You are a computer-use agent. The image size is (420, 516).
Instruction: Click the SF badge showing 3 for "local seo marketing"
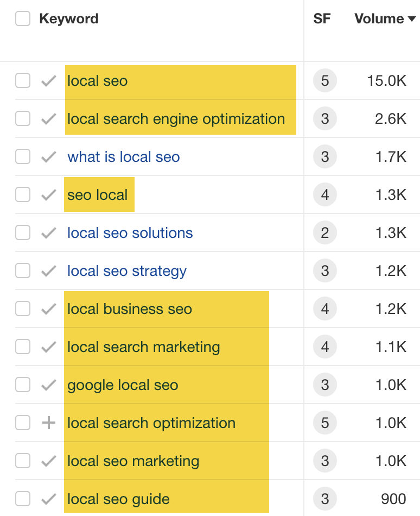[322, 461]
